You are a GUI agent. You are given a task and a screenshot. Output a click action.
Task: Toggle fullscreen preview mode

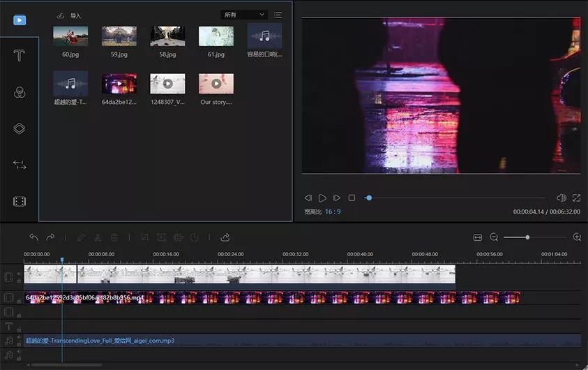tap(577, 198)
